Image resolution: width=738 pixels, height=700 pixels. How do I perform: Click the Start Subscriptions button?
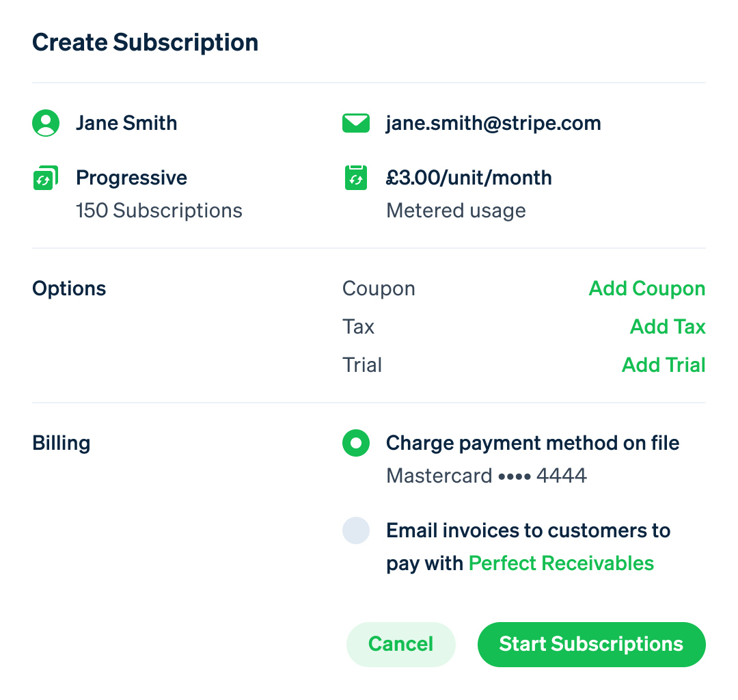click(591, 644)
